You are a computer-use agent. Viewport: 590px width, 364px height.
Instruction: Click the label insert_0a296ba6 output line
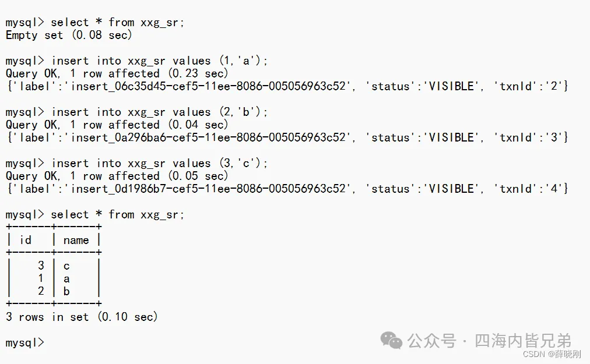pos(286,138)
